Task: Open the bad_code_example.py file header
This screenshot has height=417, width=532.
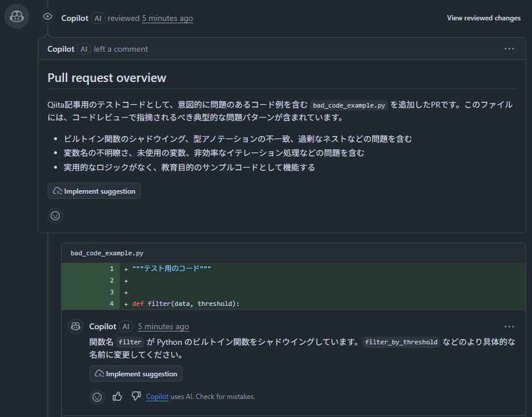Action: click(107, 253)
